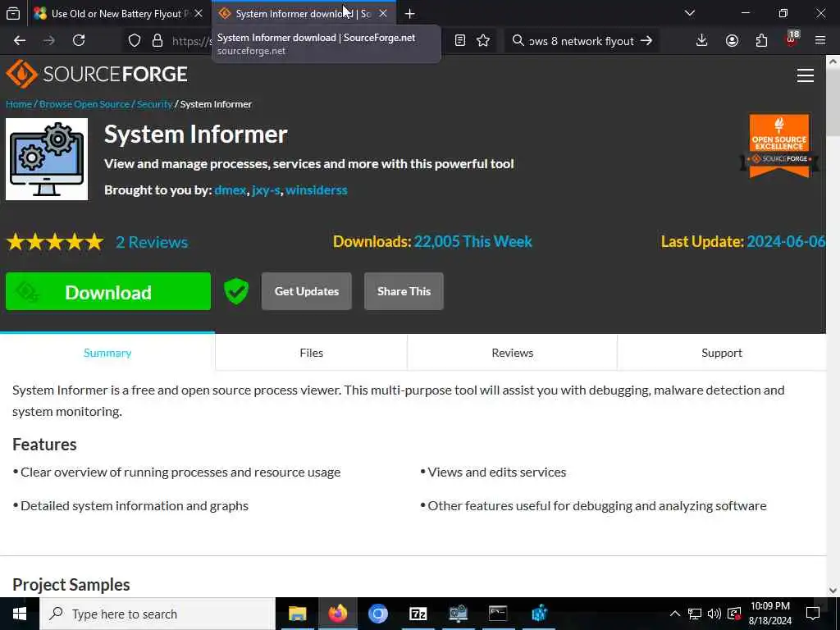Viewport: 840px width, 630px height.
Task: Open the dmex author link
Action: [x=231, y=190]
